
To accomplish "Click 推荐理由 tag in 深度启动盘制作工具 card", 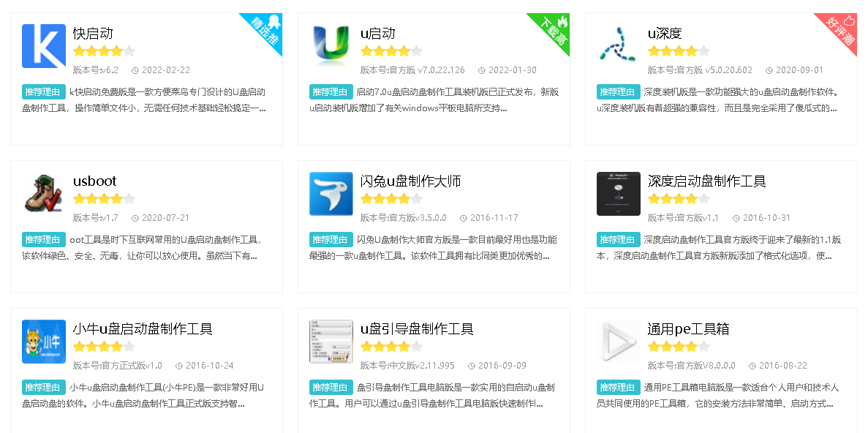I will [619, 240].
